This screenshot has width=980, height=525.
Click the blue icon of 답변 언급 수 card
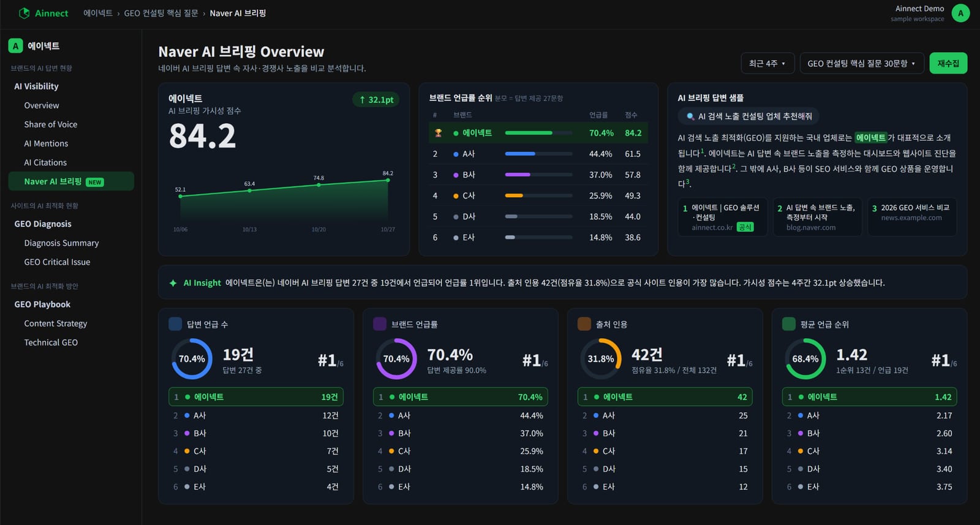[175, 324]
